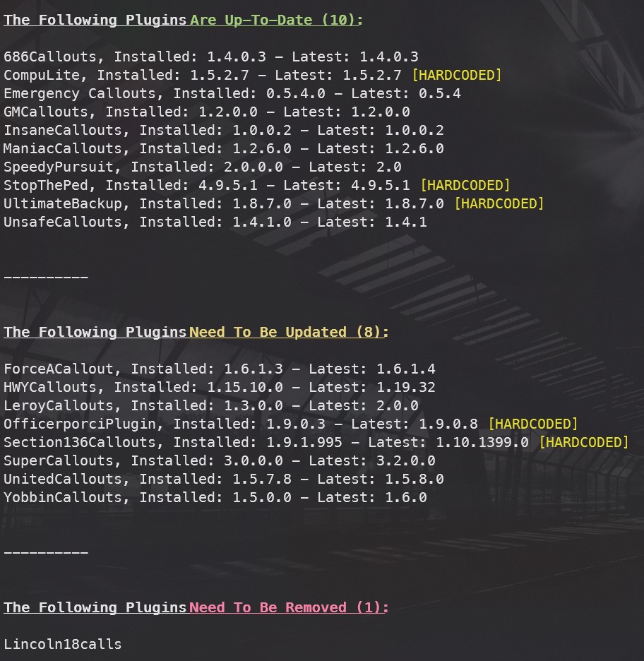Click the HARDCODED tag beside CompuLite

tap(456, 75)
